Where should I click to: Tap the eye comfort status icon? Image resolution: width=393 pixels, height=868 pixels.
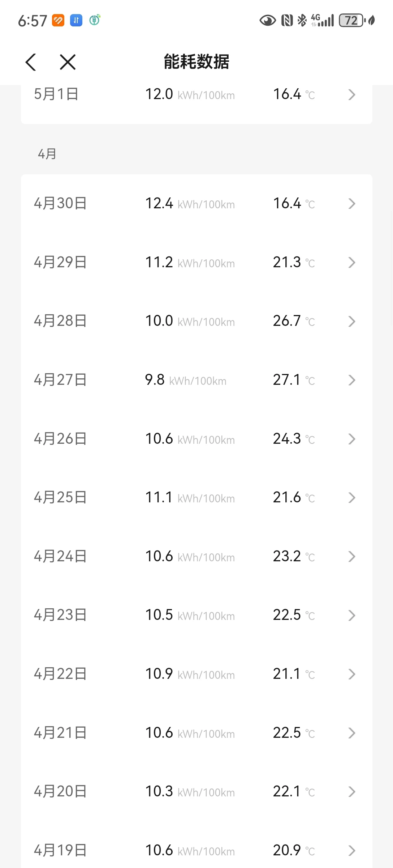[268, 21]
